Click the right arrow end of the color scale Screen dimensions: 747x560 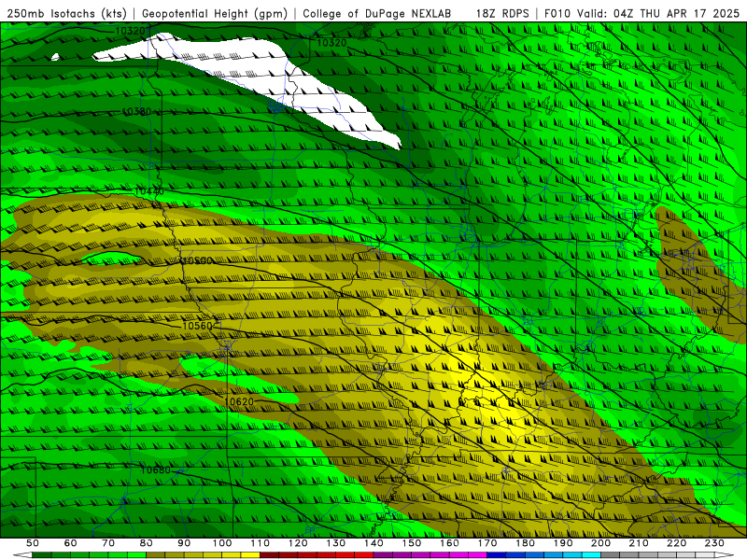[x=725, y=555]
